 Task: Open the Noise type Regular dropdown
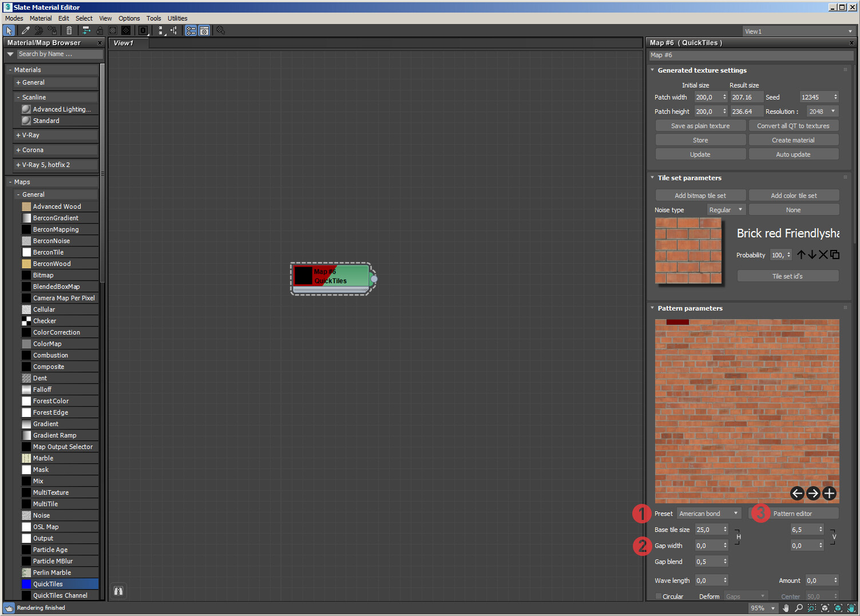pyautogui.click(x=726, y=210)
